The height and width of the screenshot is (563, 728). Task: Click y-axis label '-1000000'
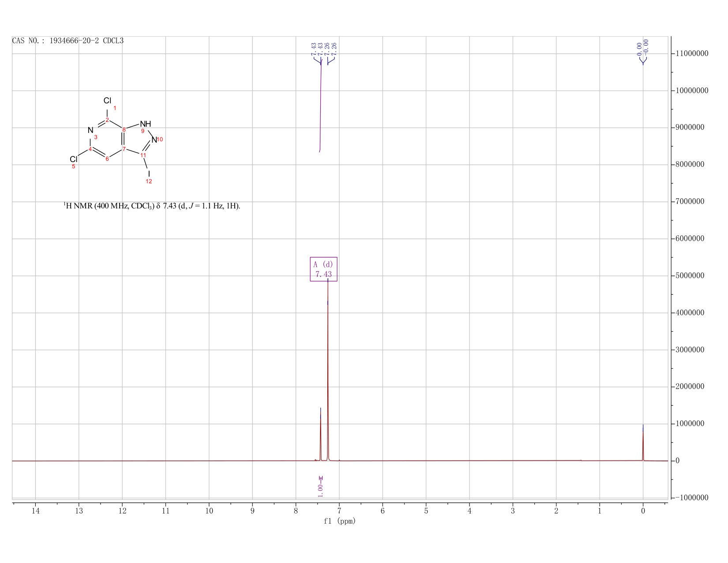(x=691, y=498)
